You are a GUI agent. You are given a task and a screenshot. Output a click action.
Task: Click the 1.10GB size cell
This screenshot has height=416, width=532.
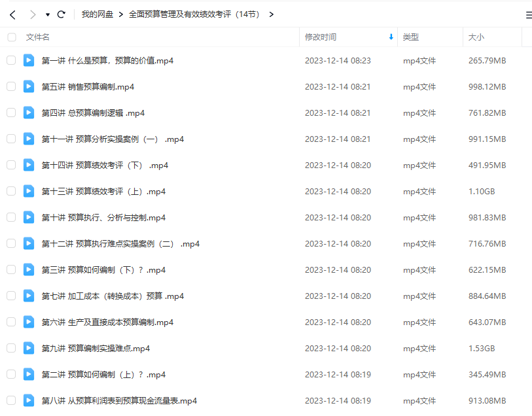[x=482, y=192]
